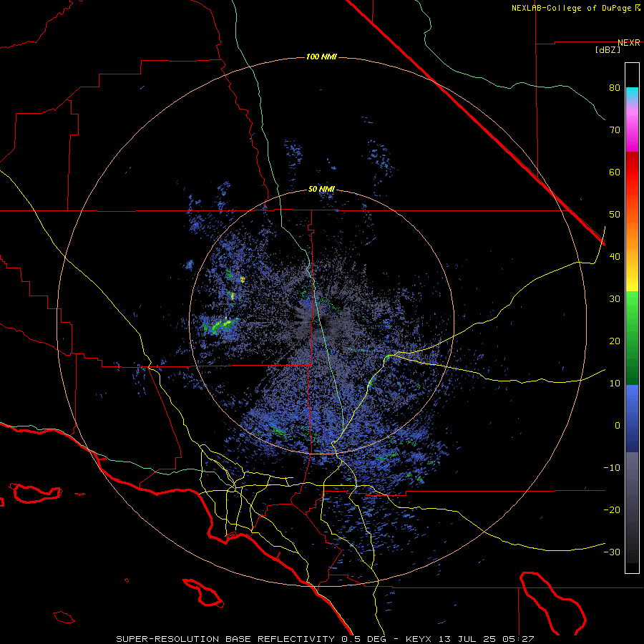Click the 70 value on the dBZ scale
Image resolution: width=644 pixels, height=644 pixels.
pyautogui.click(x=615, y=130)
